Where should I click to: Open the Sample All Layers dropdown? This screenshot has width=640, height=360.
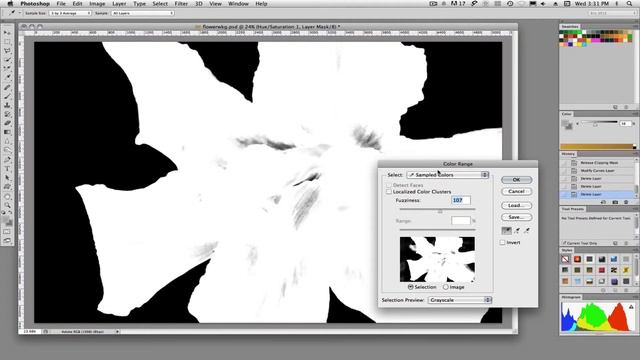(142, 13)
